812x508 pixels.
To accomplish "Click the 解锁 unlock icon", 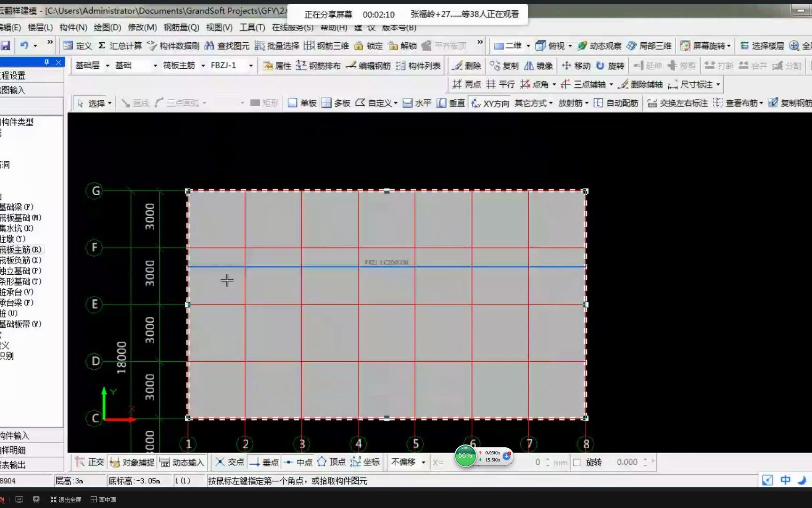I will click(x=403, y=46).
